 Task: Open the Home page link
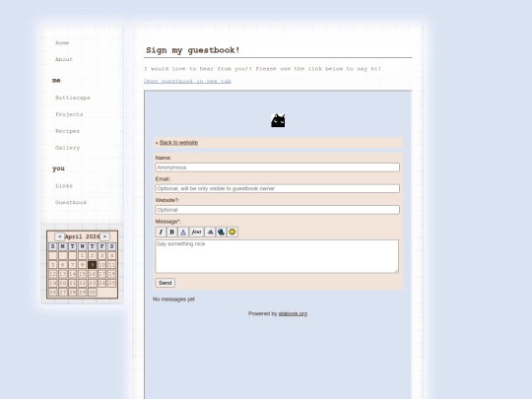(62, 42)
